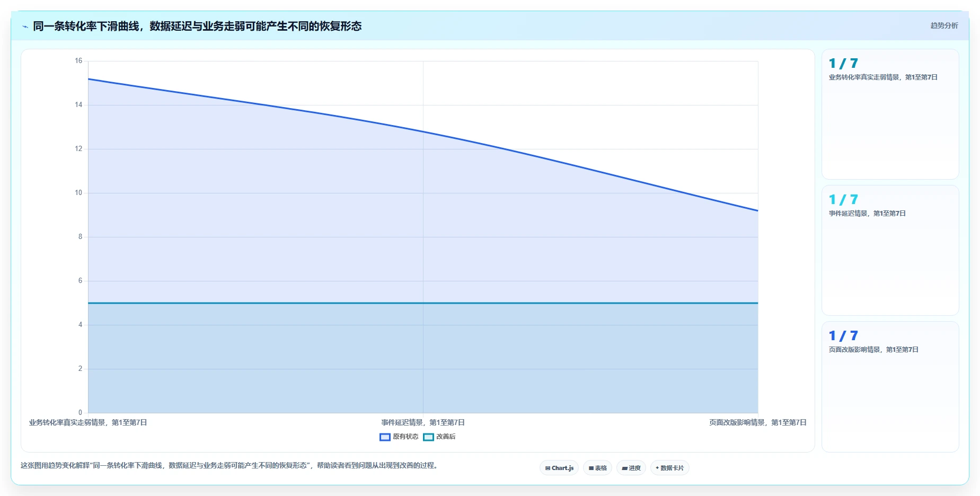
Task: Click the 数据卡片 tag chip
Action: click(x=669, y=468)
